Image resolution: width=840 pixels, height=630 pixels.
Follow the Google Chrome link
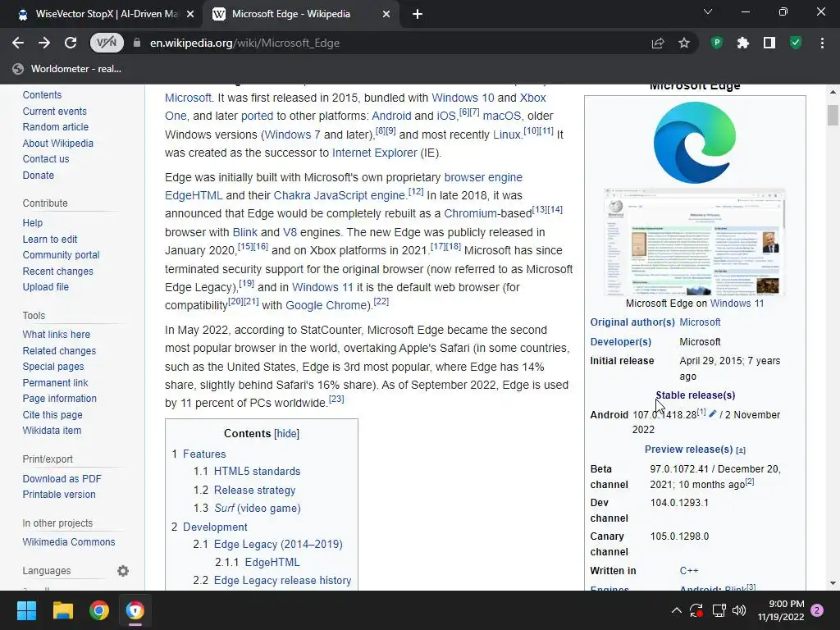[326, 305]
